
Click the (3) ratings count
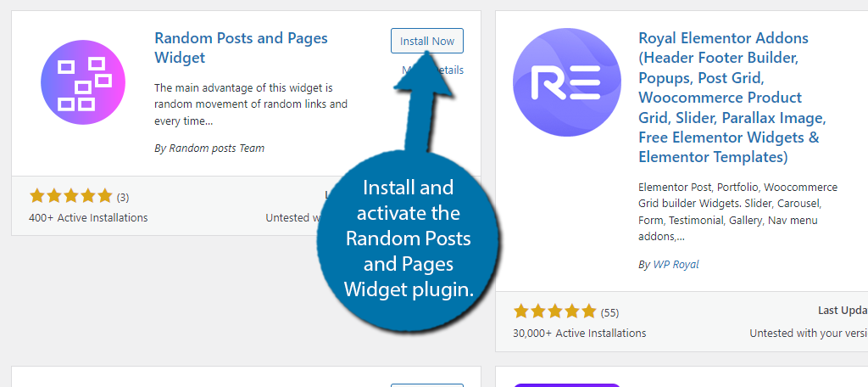tap(123, 197)
